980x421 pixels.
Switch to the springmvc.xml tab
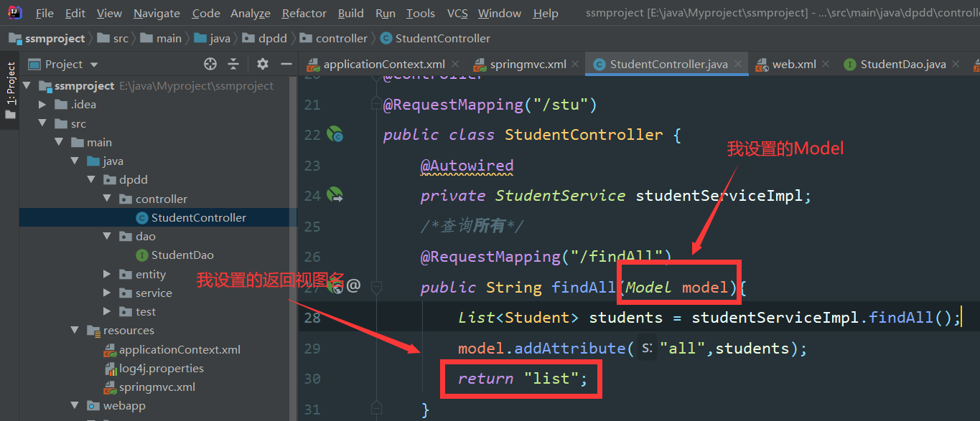[528, 64]
